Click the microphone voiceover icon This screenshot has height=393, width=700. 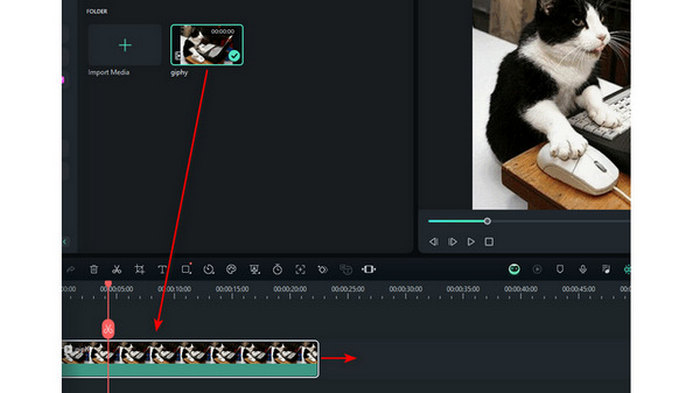[583, 269]
